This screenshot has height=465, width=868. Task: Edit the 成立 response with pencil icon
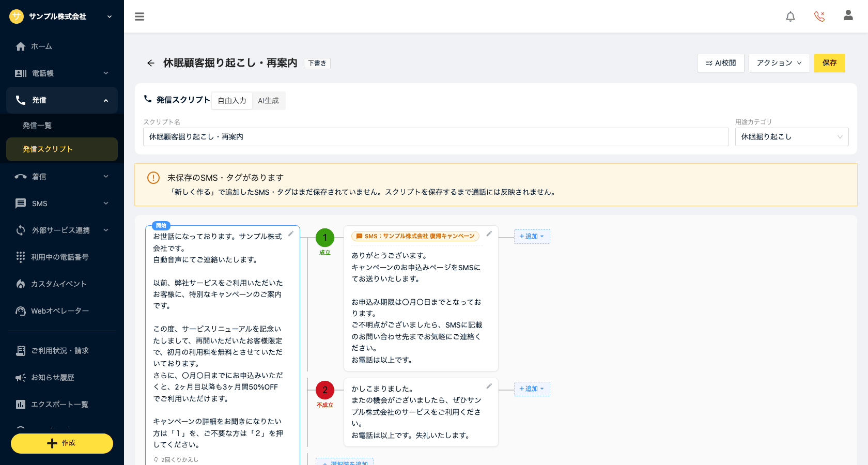pos(489,234)
